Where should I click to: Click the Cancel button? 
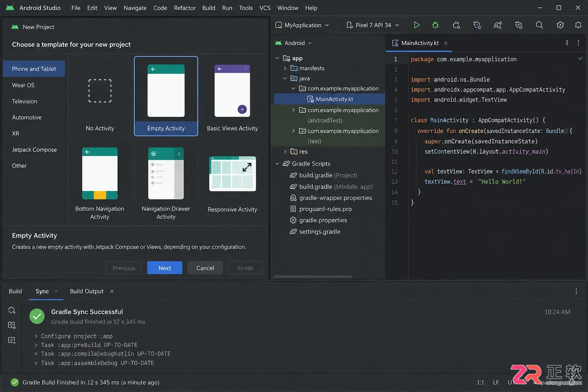pos(205,268)
